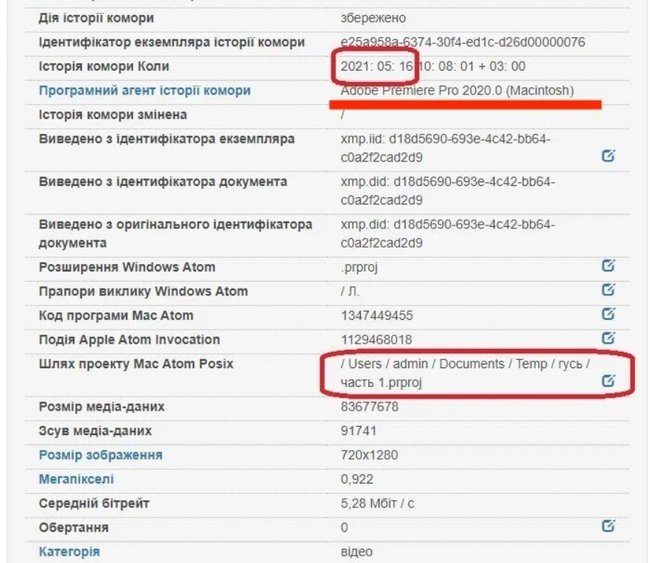Viewport: 650px width, 563px height.
Task: Edit the Шлях проекту Mac Atom Posix path
Action: pos(607,381)
